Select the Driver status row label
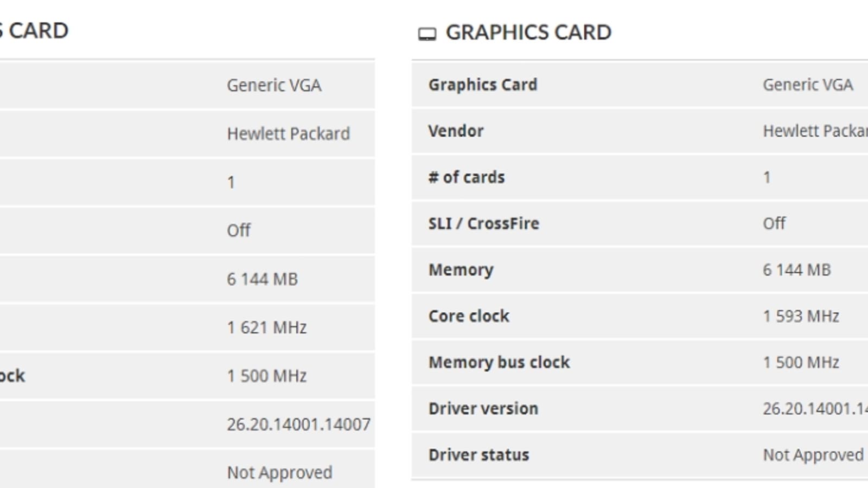Image resolution: width=868 pixels, height=488 pixels. pyautogui.click(x=478, y=455)
